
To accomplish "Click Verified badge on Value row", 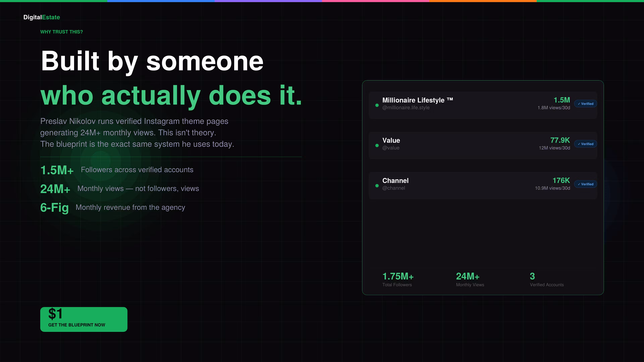I will pyautogui.click(x=585, y=144).
